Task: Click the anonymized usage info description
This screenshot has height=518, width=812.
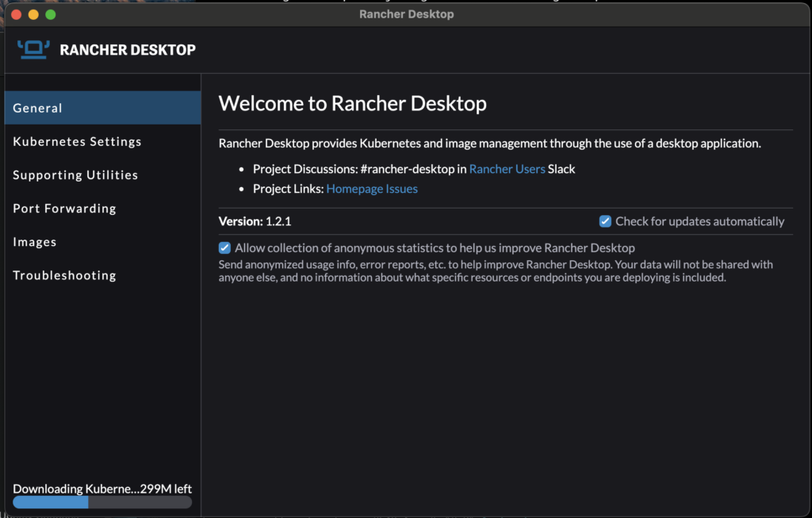Action: point(496,271)
